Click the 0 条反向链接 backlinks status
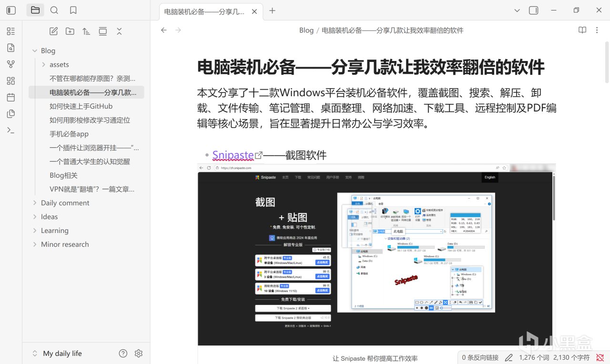This screenshot has height=364, width=610. click(480, 358)
